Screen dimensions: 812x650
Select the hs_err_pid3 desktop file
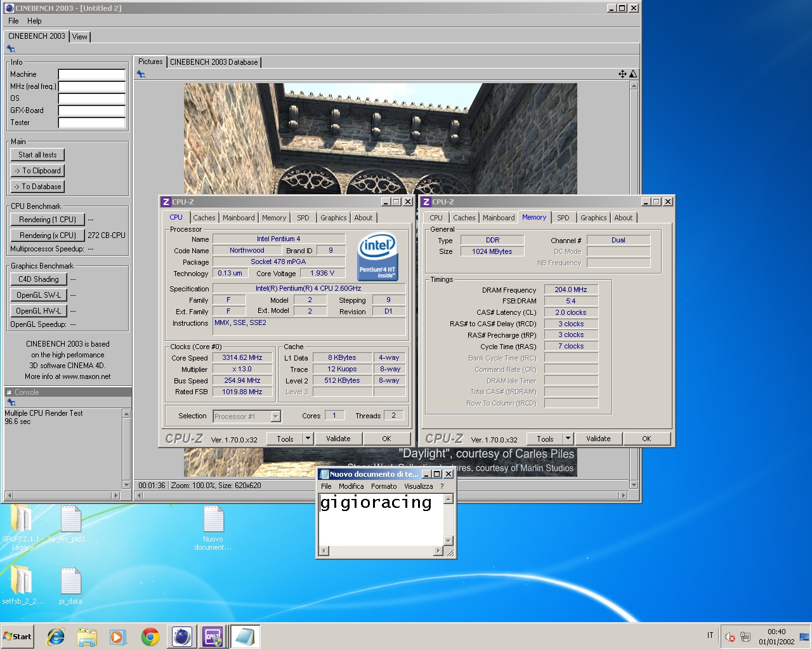(70, 524)
